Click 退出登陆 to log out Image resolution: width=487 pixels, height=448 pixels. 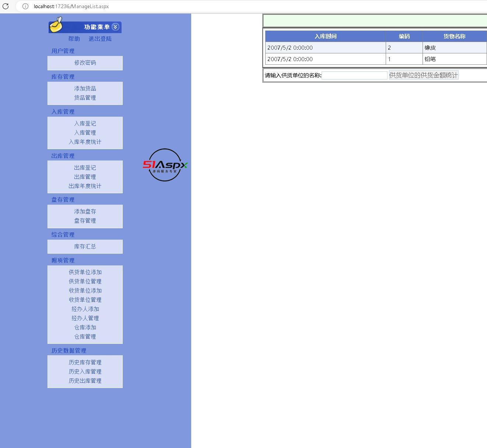(100, 39)
